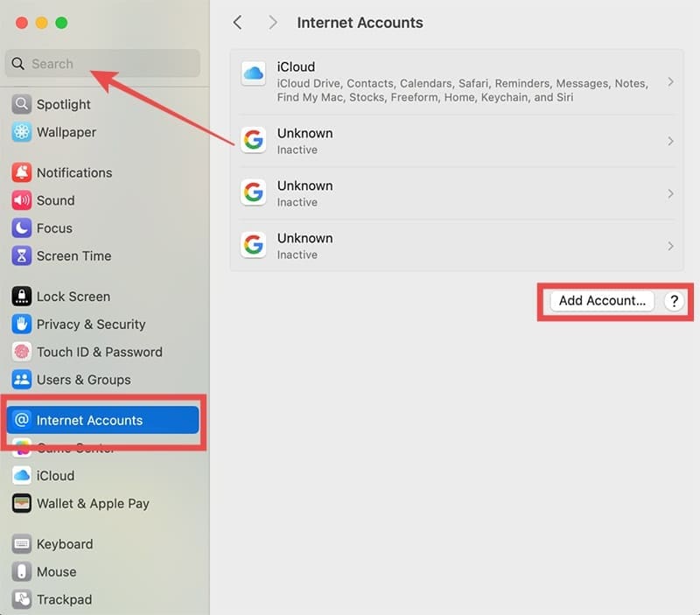Open Touch ID & Password icon
The height and width of the screenshot is (615, 700).
coord(22,352)
